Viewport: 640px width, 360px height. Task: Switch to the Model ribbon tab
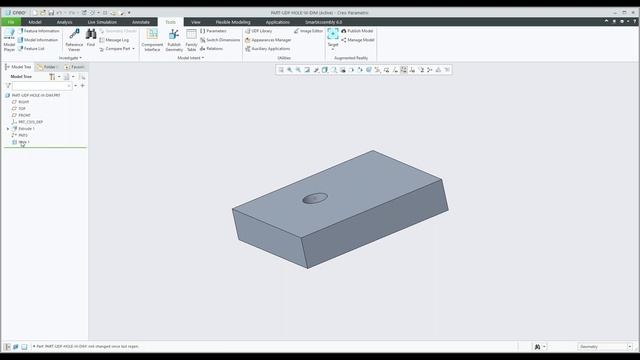35,22
